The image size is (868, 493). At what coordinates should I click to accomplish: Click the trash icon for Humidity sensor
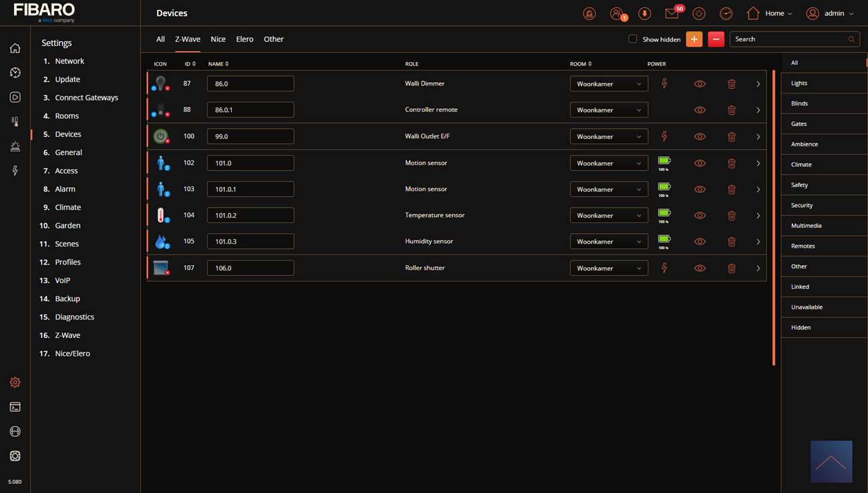coord(731,242)
